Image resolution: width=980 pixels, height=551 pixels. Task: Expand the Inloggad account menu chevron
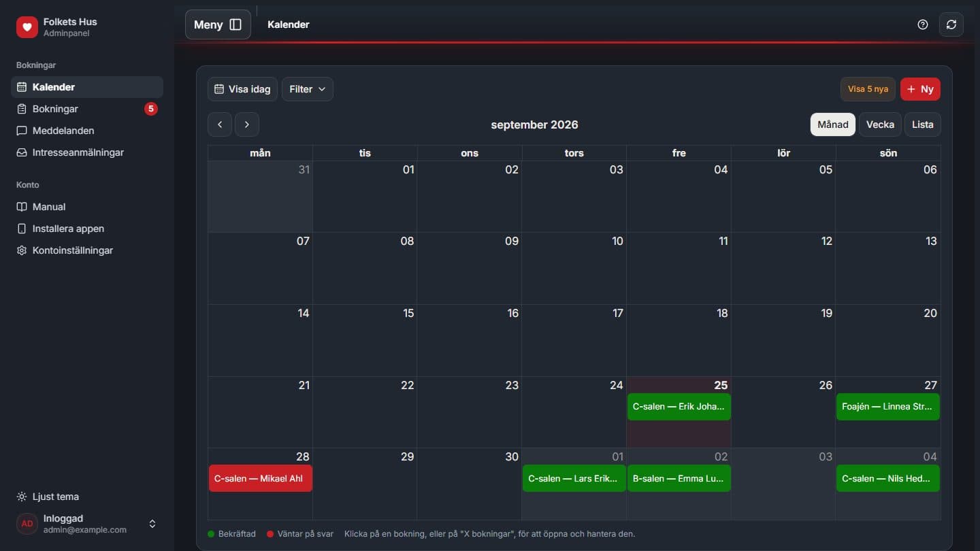[x=152, y=524]
